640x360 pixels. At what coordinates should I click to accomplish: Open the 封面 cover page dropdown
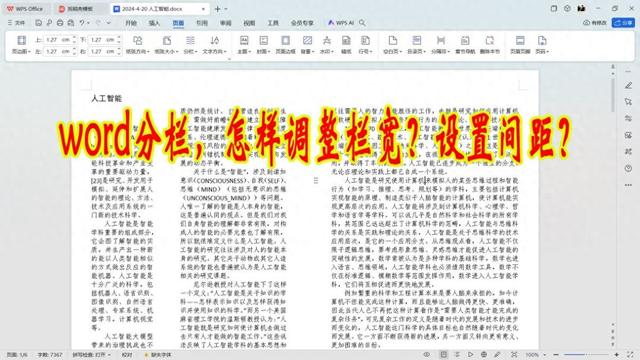click(263, 45)
